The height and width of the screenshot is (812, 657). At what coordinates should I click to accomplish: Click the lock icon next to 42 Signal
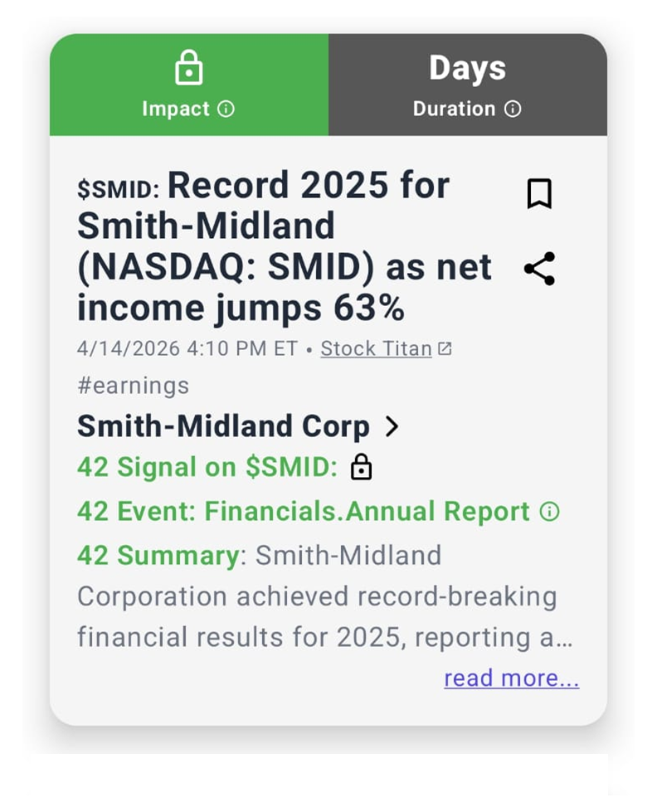point(361,467)
